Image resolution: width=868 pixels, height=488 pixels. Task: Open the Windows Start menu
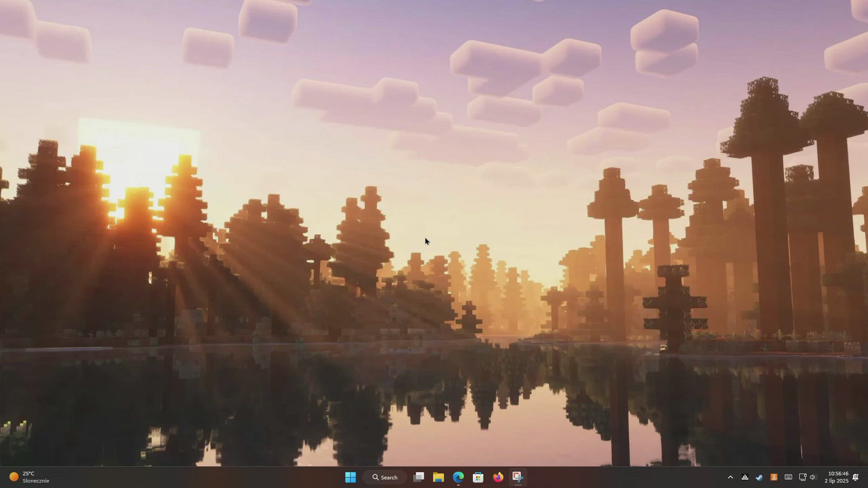pos(350,477)
